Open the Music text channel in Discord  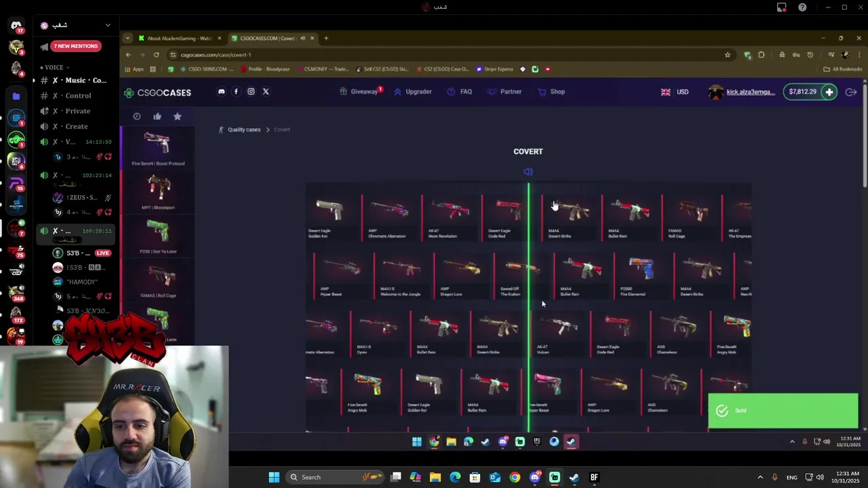pyautogui.click(x=75, y=81)
